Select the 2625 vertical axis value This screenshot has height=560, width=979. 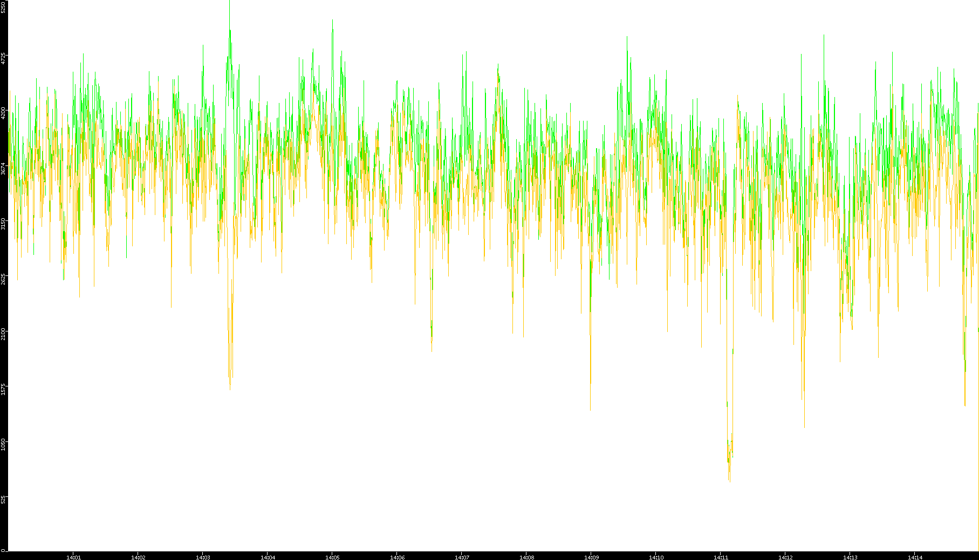coord(3,279)
